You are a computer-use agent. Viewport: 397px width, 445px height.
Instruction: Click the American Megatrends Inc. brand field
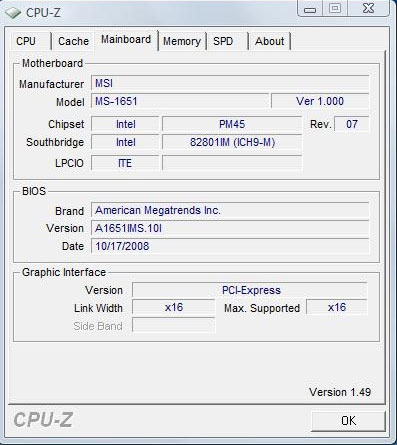230,210
